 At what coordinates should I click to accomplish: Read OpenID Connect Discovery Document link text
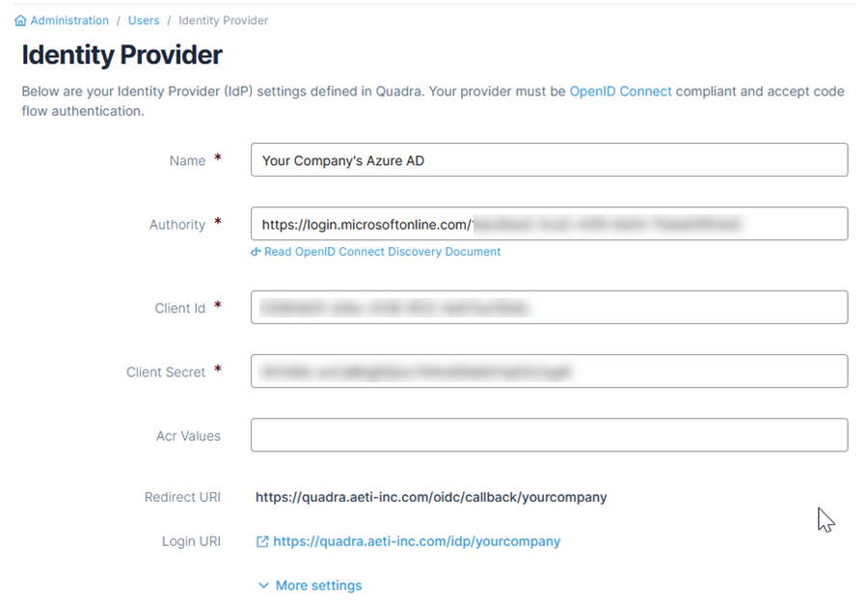pyautogui.click(x=383, y=252)
